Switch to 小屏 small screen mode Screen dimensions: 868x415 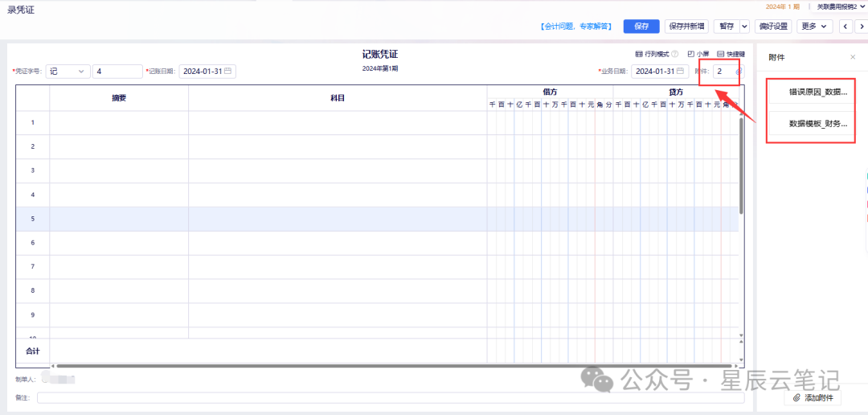click(x=698, y=55)
